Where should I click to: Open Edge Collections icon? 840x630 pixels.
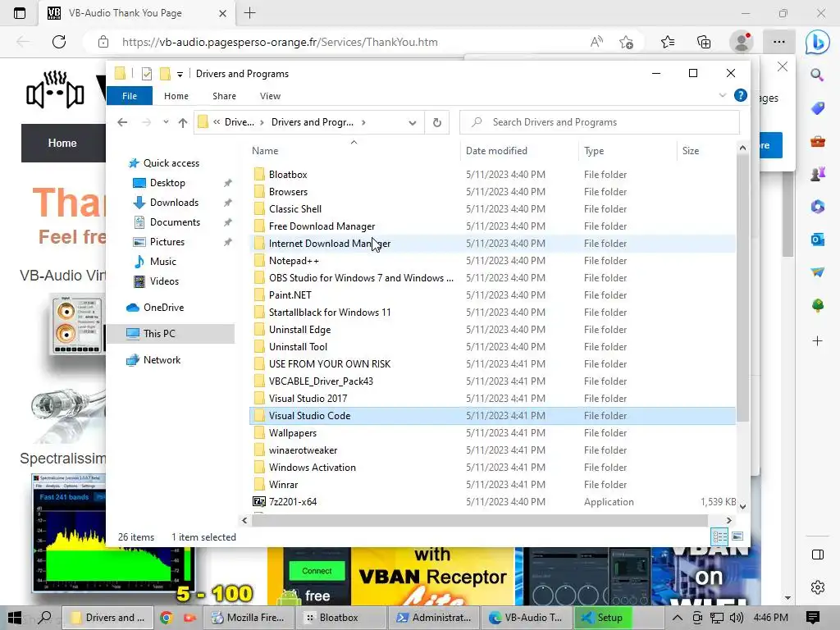(704, 42)
